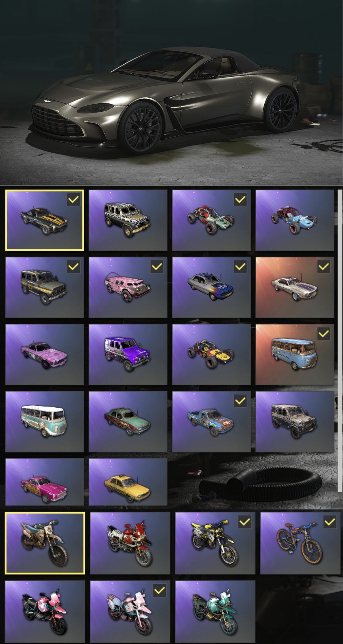Select the purple jeep skin
Image resolution: width=343 pixels, height=644 pixels.
tap(128, 354)
